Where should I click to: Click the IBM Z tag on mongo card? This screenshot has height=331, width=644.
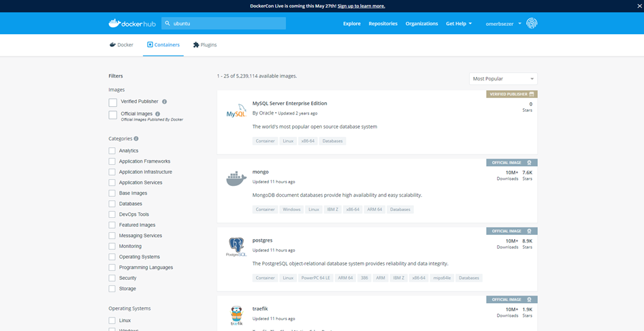(332, 210)
